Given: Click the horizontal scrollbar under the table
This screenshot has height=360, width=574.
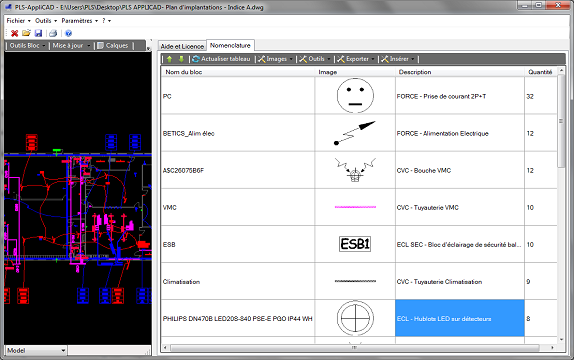Looking at the screenshot, I should (x=354, y=348).
